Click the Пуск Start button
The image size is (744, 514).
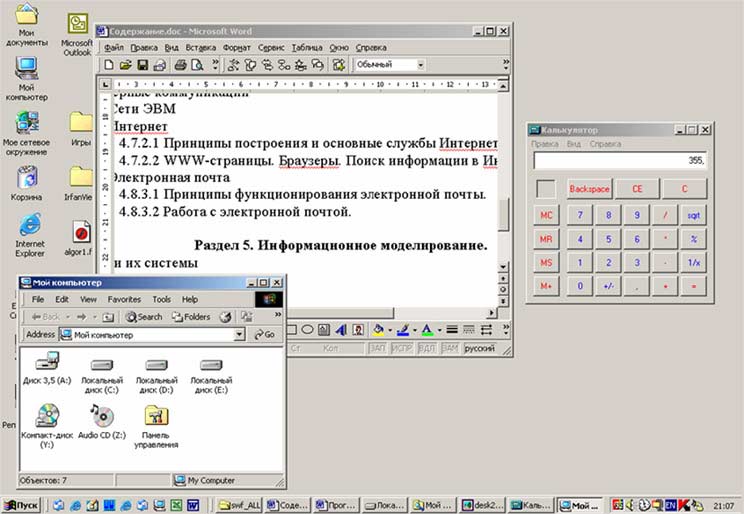pos(21,505)
